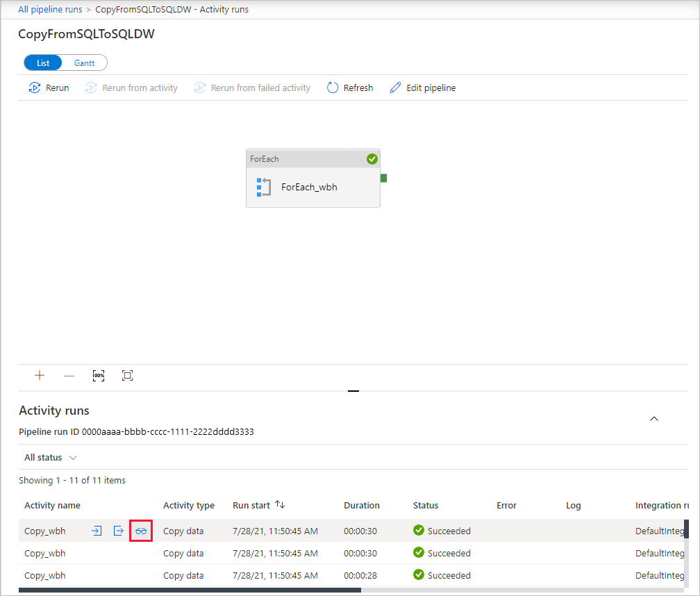This screenshot has width=700, height=596.
Task: Click the zoom-to-fit canvas icon
Action: [x=127, y=375]
